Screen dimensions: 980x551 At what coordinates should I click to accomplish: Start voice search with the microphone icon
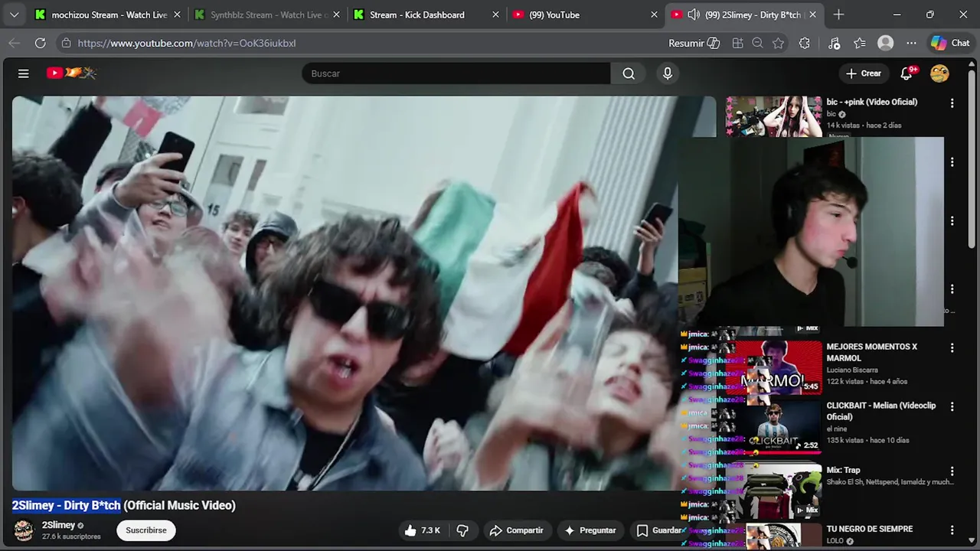[x=668, y=73]
